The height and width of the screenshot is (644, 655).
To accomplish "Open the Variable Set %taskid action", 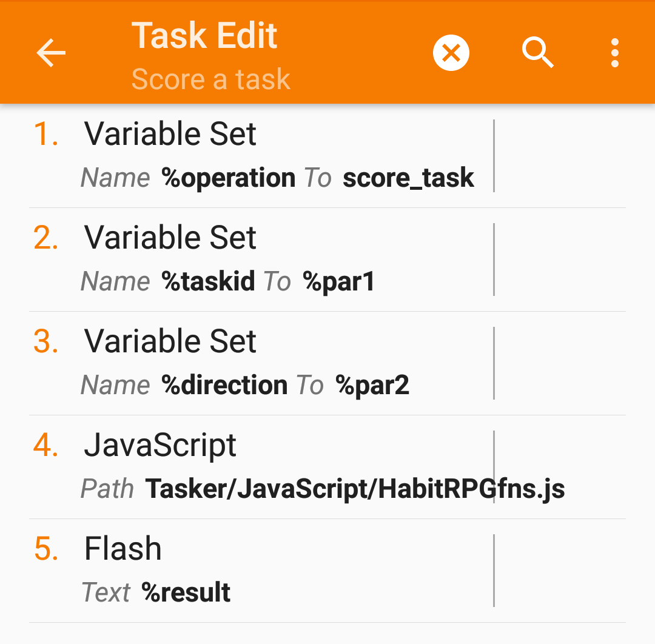I will [170, 238].
